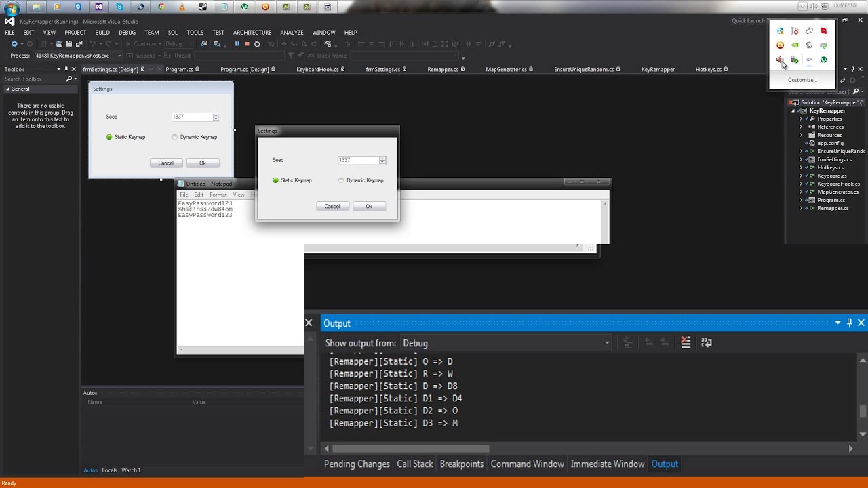Open Output window options dropdown arrow
The height and width of the screenshot is (488, 868).
tap(838, 323)
